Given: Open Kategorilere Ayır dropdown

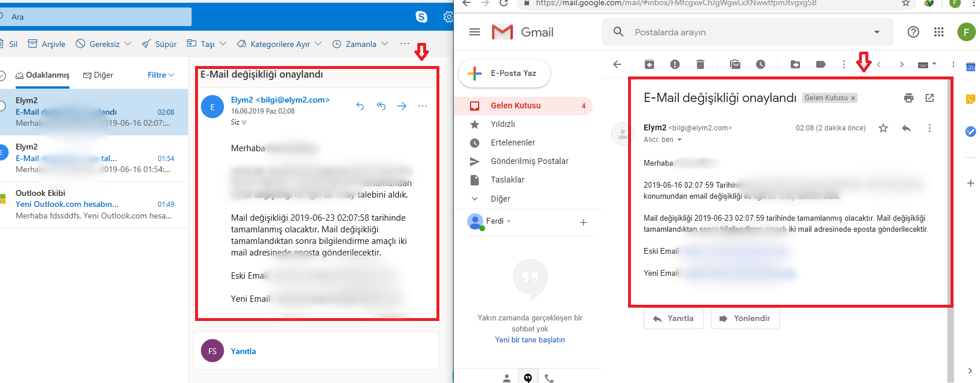Looking at the screenshot, I should coord(279,44).
